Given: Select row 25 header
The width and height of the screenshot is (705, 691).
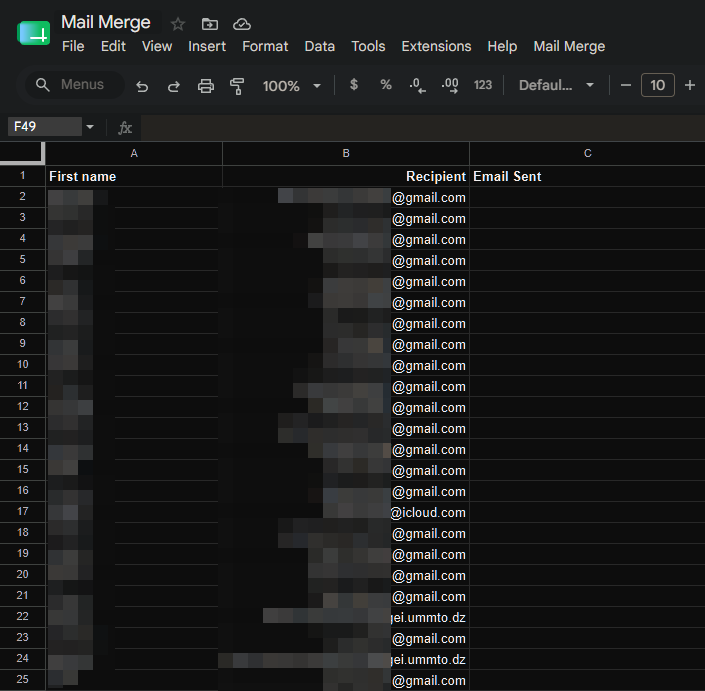Looking at the screenshot, I should 22,679.
